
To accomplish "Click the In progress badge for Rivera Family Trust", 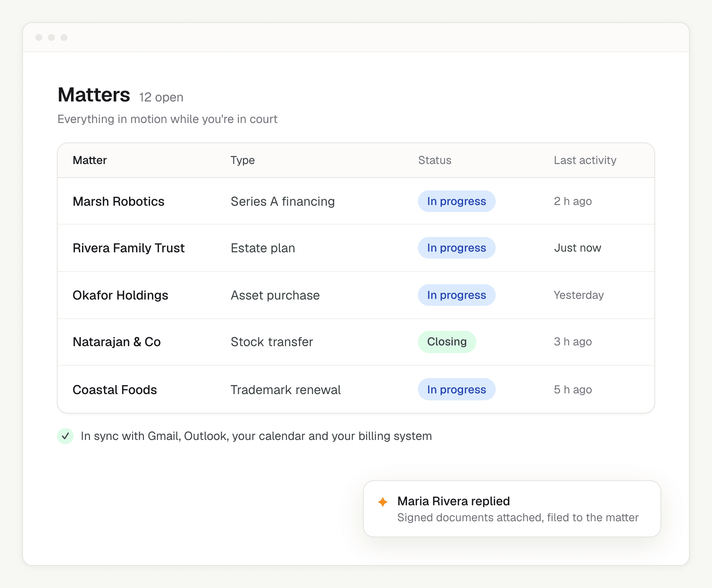I will 456,248.
